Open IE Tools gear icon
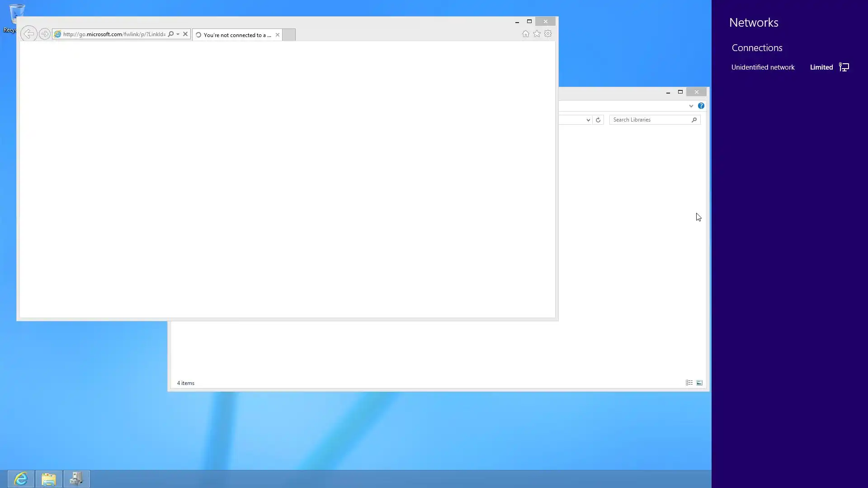Viewport: 868px width, 488px height. 548,34
